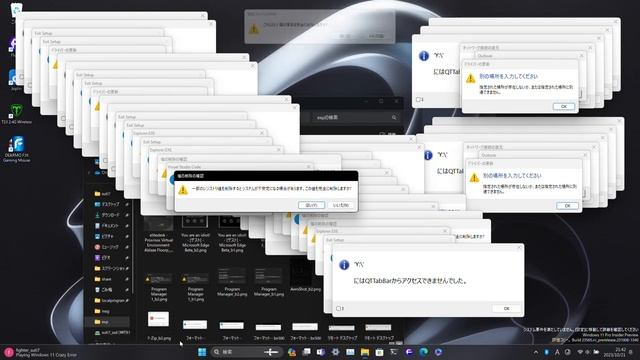This screenshot has width=640, height=360.
Task: Select T33 2.4G Wireless desktop icon
Action: [x=16, y=114]
